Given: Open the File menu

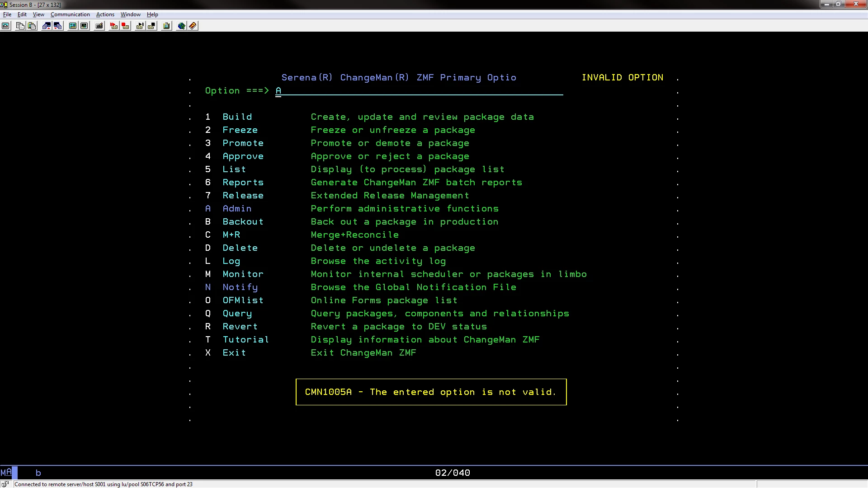Looking at the screenshot, I should 7,14.
